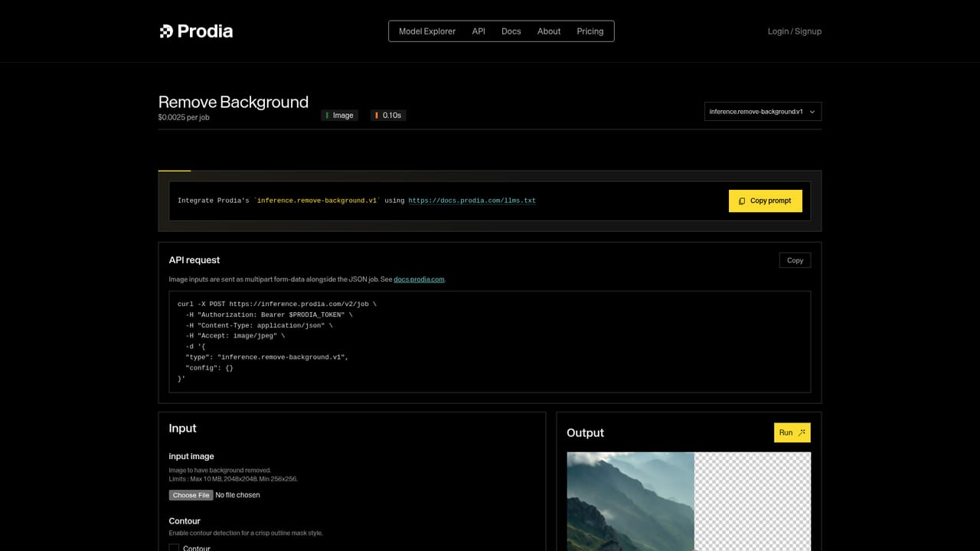The width and height of the screenshot is (980, 551).
Task: Go to the API nav item
Action: pyautogui.click(x=479, y=31)
